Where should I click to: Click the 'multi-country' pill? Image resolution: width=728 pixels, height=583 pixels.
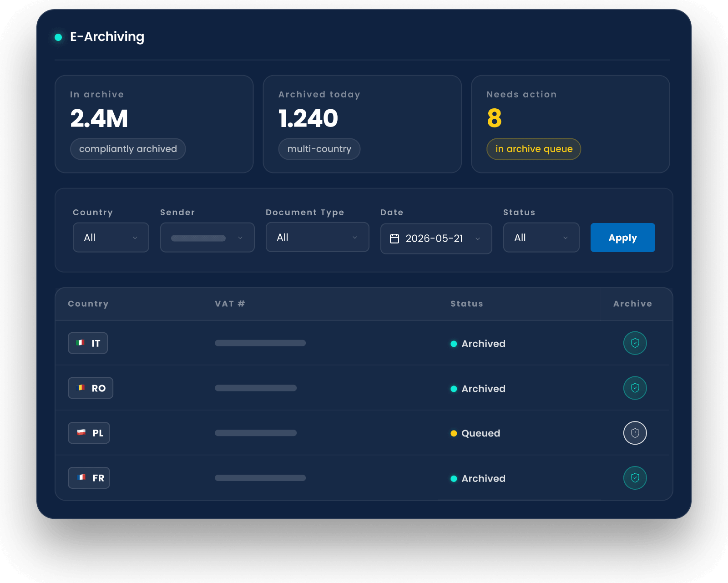click(x=319, y=149)
